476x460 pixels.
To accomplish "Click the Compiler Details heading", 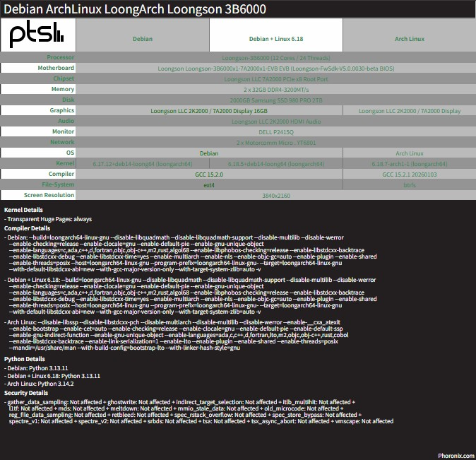I will [27, 228].
